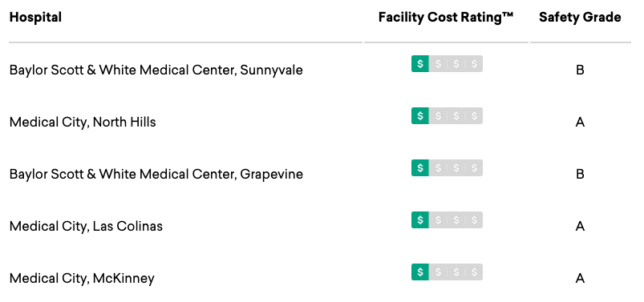Viewport: 644px width, 302px height.
Task: Select Medical City, McKinney hospital
Action: pyautogui.click(x=82, y=279)
